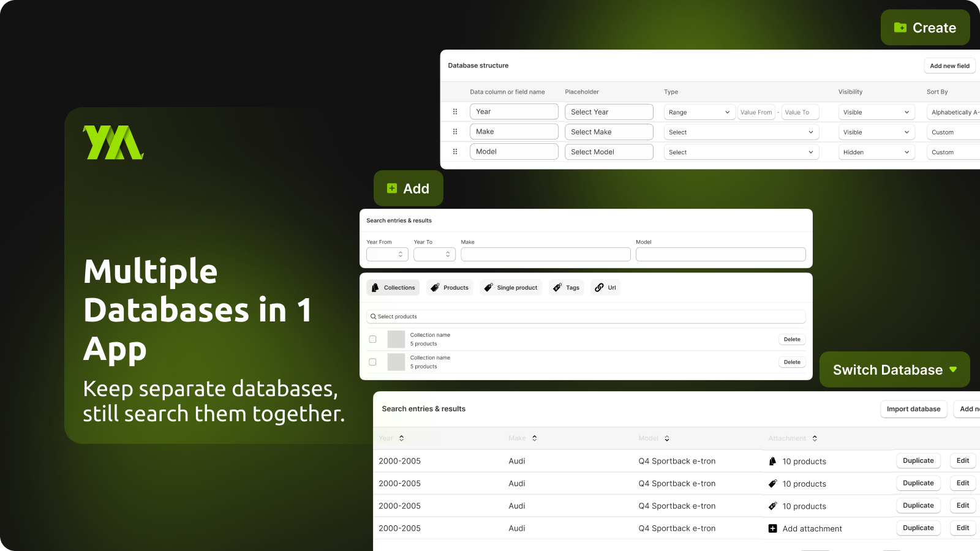Click the plus icon next to Add attachment

point(772,528)
